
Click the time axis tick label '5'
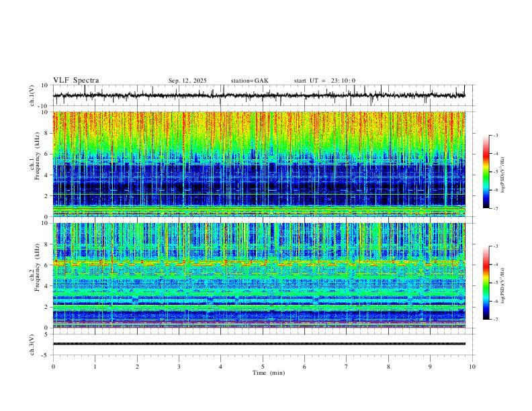coord(263,367)
